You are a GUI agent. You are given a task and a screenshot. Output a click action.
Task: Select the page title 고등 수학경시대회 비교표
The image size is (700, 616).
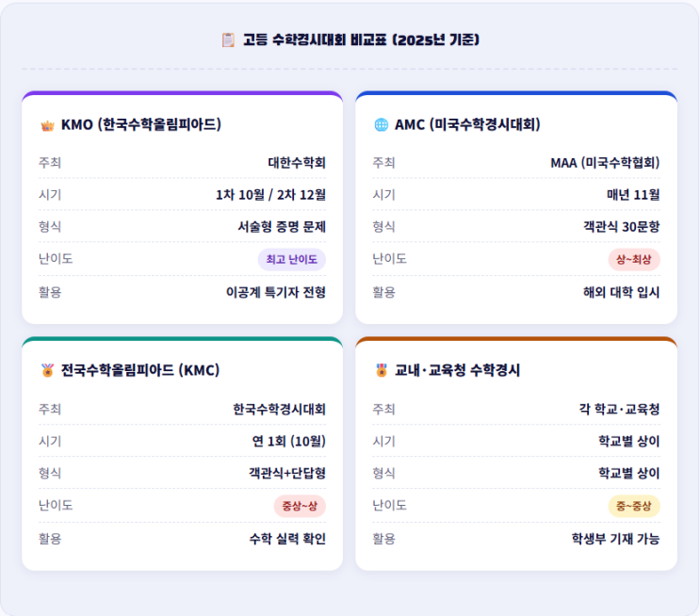361,40
